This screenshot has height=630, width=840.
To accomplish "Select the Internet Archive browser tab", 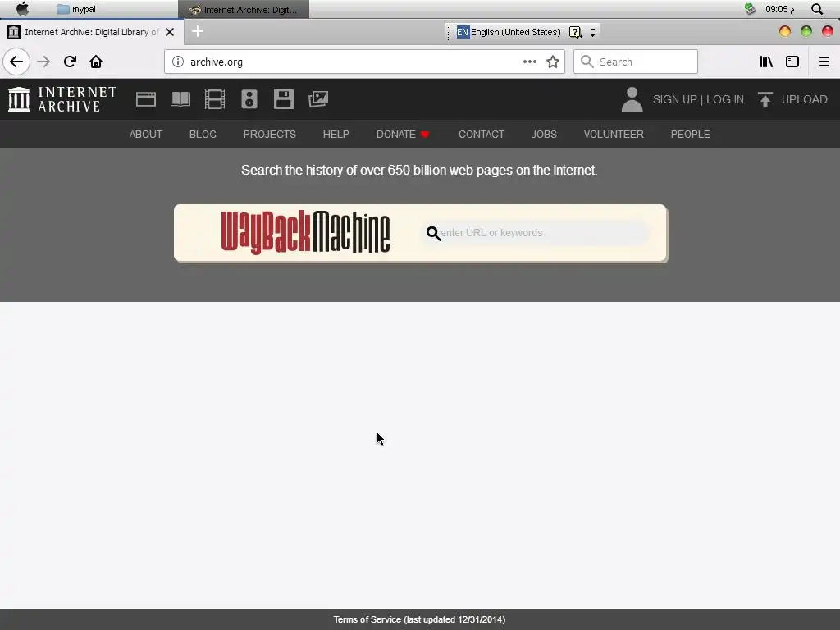I will (92, 32).
